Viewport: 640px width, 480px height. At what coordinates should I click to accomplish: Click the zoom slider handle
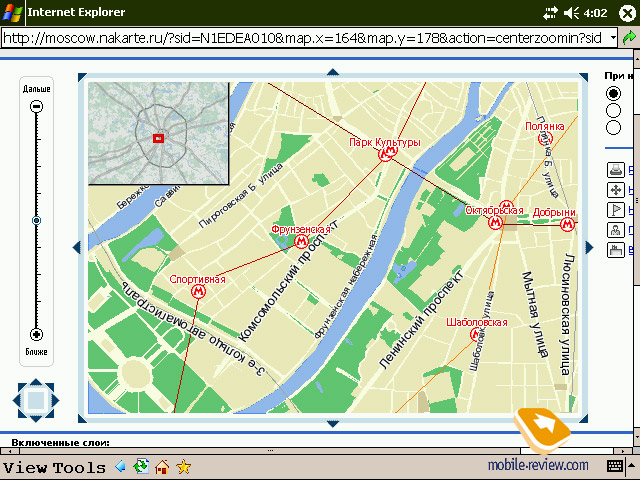[x=36, y=220]
